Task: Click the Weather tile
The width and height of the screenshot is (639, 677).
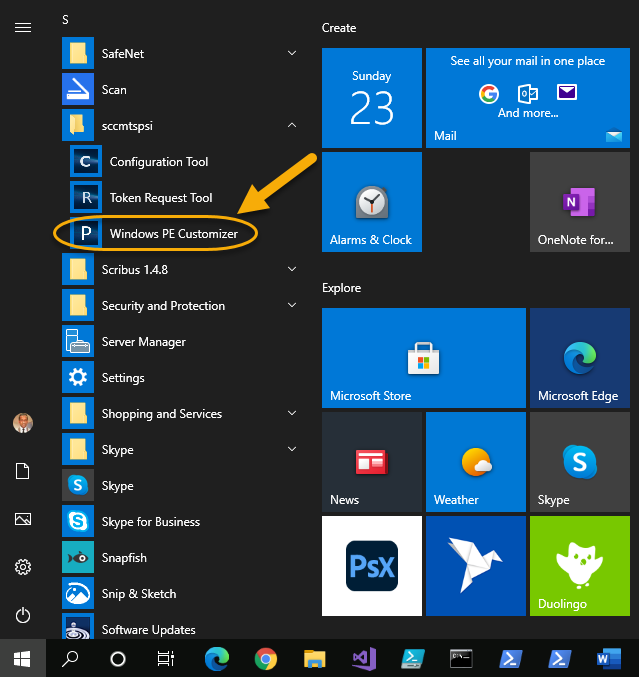Action: [476, 462]
